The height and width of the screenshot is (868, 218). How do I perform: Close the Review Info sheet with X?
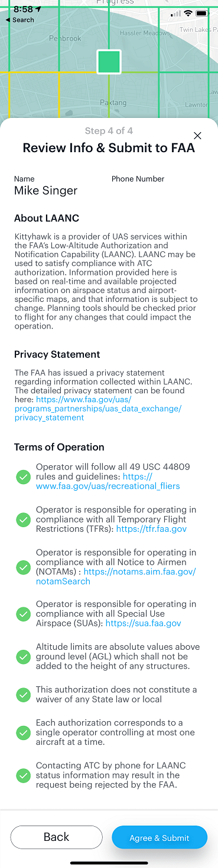[197, 136]
